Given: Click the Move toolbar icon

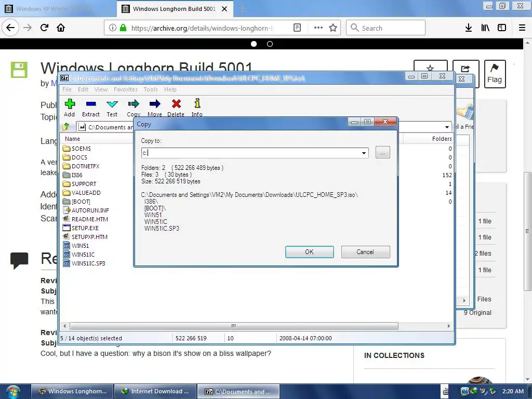Looking at the screenshot, I should click(x=155, y=108).
